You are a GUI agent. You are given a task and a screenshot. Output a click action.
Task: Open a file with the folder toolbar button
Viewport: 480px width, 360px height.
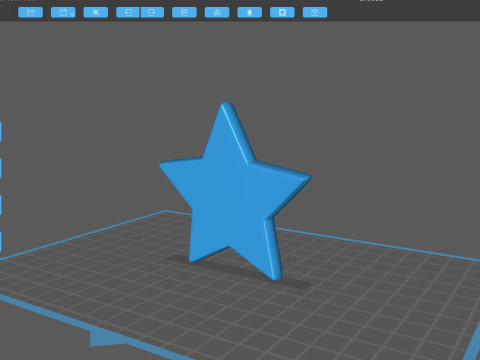30,12
